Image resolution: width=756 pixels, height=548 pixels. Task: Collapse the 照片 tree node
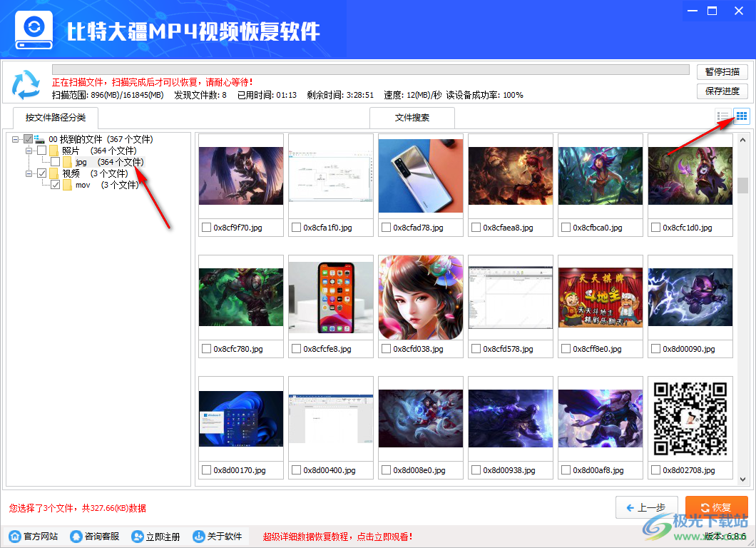tap(29, 151)
